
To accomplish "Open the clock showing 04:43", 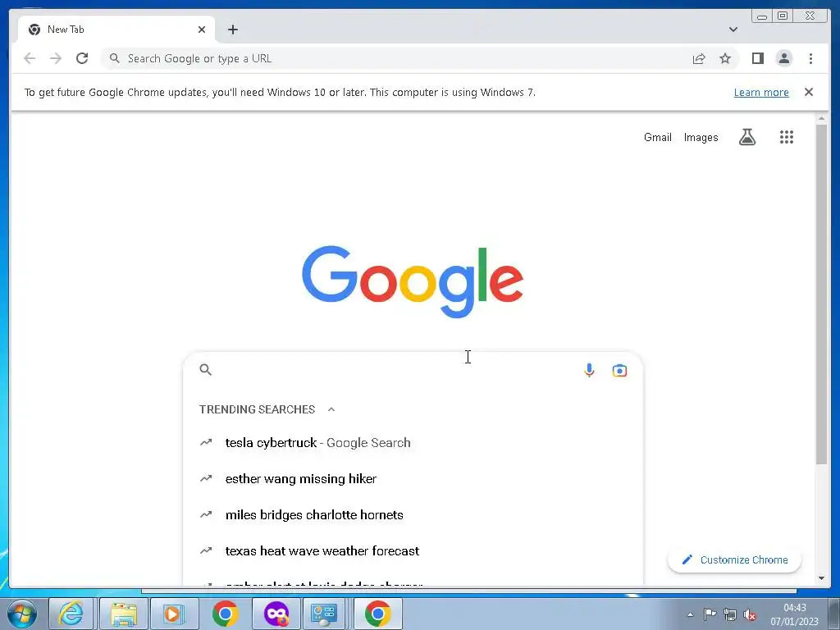I will click(794, 614).
